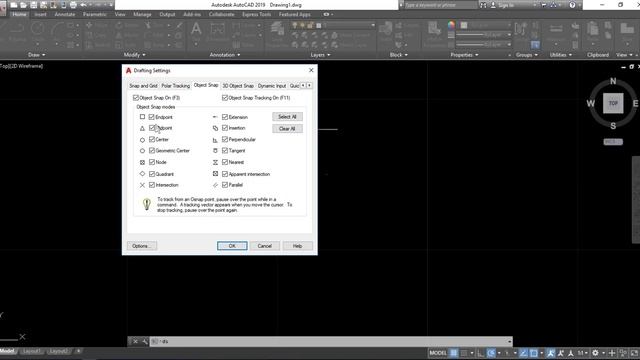
Task: Uncheck the Parallel snap mode
Action: 225,185
